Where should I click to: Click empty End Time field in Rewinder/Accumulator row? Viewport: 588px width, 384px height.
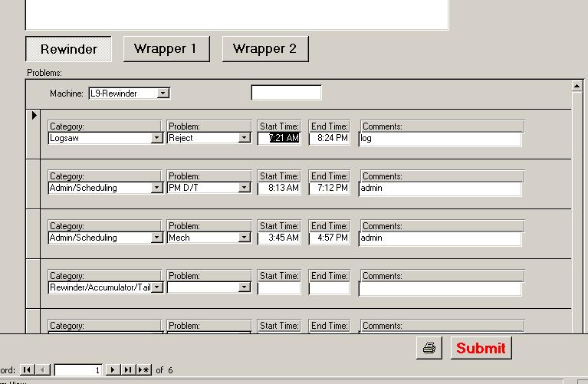coord(330,287)
